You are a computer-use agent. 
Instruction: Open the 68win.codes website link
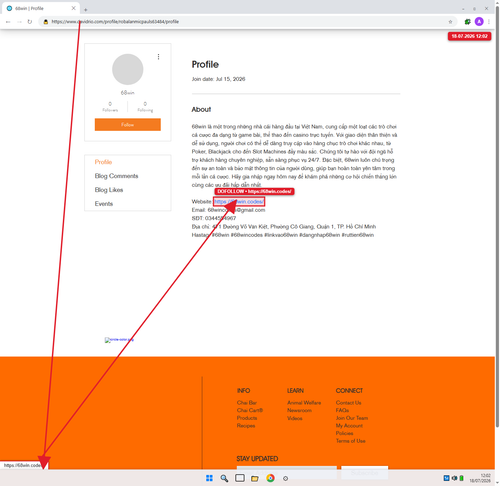click(239, 202)
